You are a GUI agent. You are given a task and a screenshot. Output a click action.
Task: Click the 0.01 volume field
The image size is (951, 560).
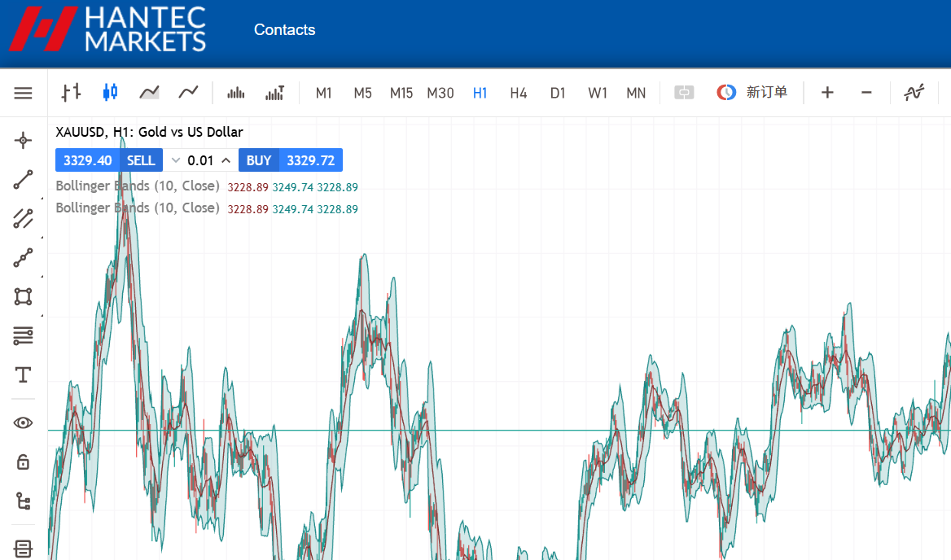(x=201, y=160)
